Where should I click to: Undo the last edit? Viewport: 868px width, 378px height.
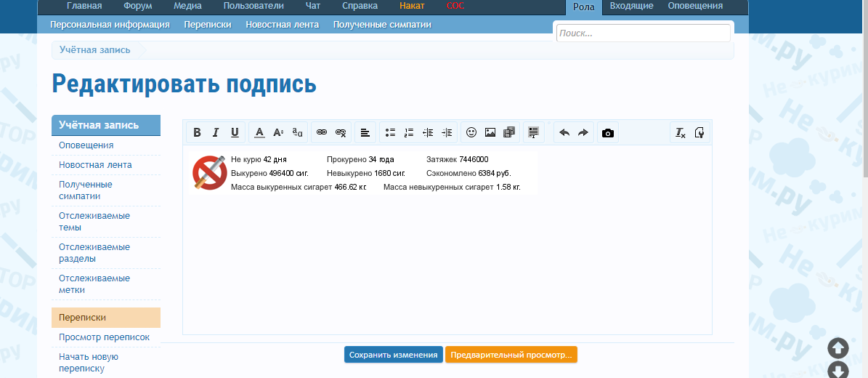tap(564, 132)
